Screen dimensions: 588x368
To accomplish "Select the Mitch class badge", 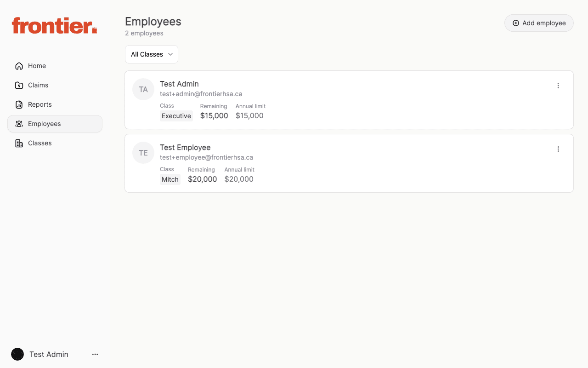I will tap(170, 179).
